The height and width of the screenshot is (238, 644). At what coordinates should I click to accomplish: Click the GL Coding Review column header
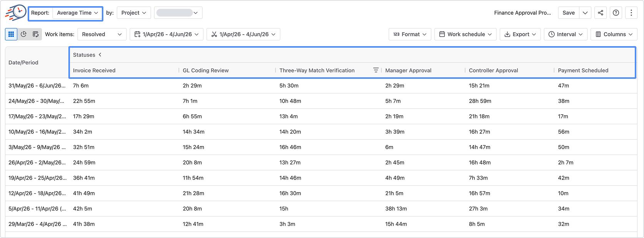206,70
